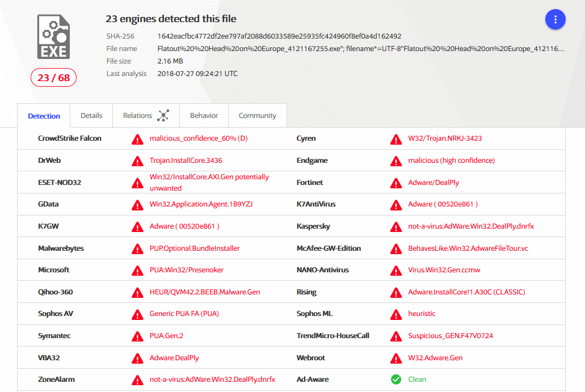Click the warning icon in the Sophos AV row

(x=137, y=315)
